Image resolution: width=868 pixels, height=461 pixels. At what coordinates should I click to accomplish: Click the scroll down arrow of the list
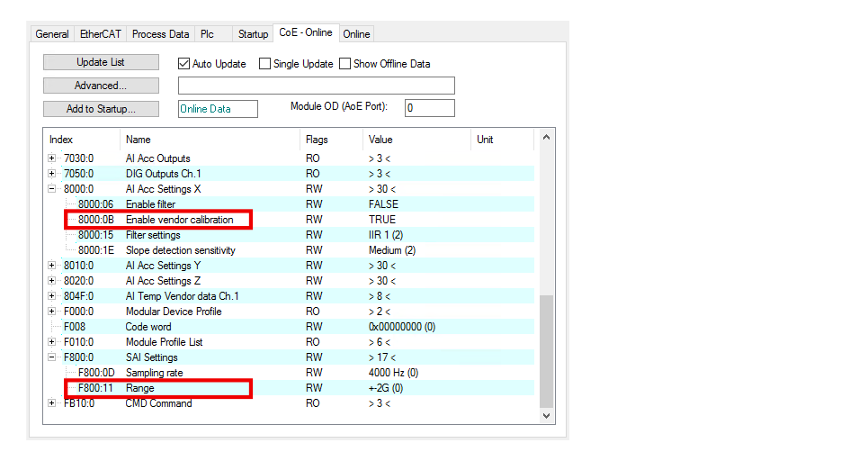tap(546, 416)
